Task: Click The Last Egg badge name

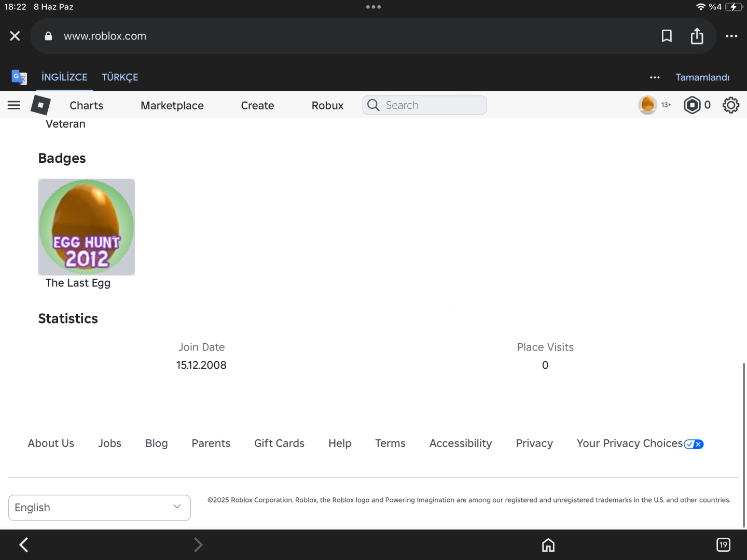Action: [x=78, y=283]
